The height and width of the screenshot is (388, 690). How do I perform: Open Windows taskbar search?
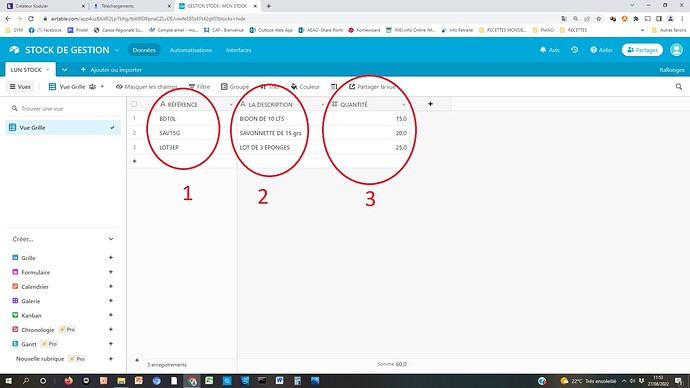26,381
